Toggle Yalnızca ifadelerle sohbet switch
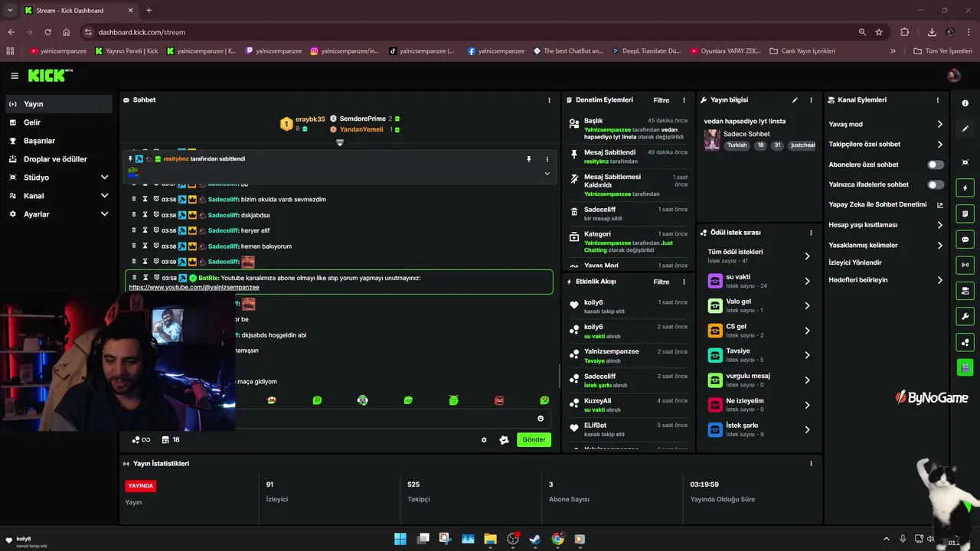This screenshot has width=980, height=551. click(x=936, y=184)
